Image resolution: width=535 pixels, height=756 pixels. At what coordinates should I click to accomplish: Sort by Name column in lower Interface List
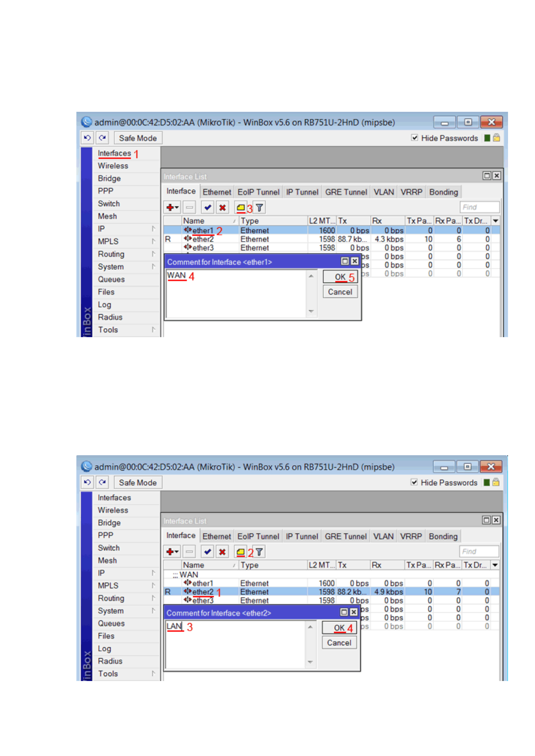click(x=210, y=565)
